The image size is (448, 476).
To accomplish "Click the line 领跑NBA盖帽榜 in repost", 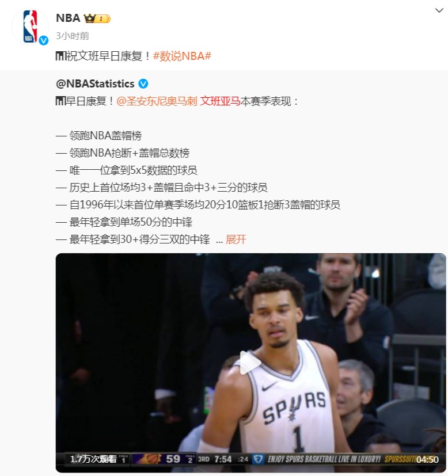I will pyautogui.click(x=105, y=136).
